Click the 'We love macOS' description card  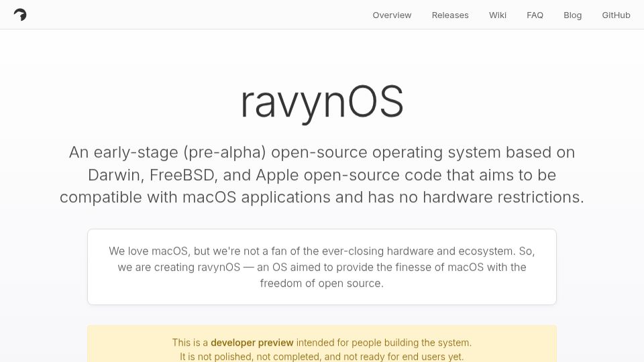pyautogui.click(x=322, y=267)
